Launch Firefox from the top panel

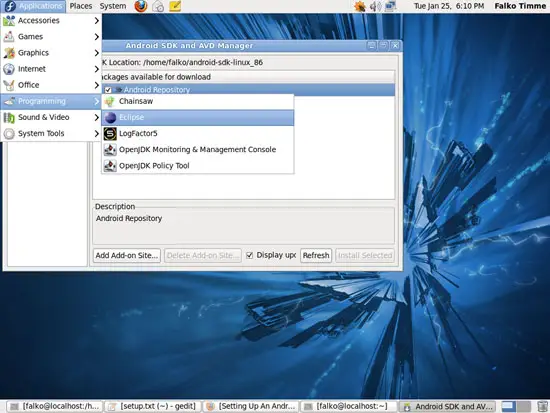click(x=141, y=6)
